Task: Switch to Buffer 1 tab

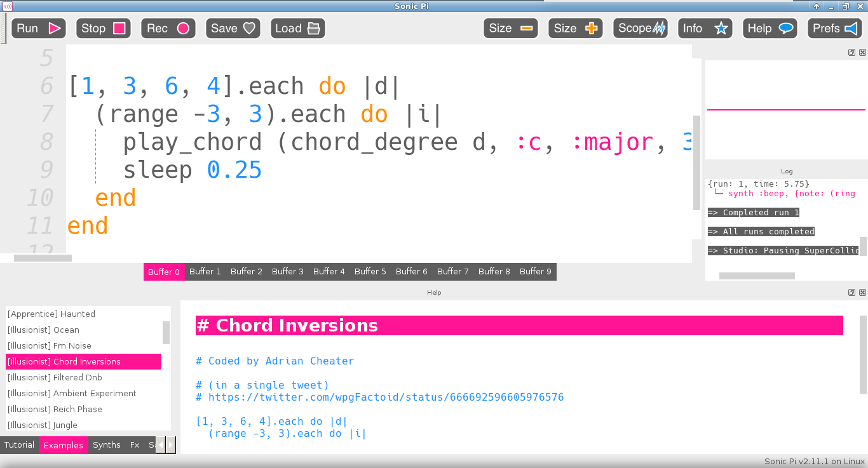Action: click(205, 272)
